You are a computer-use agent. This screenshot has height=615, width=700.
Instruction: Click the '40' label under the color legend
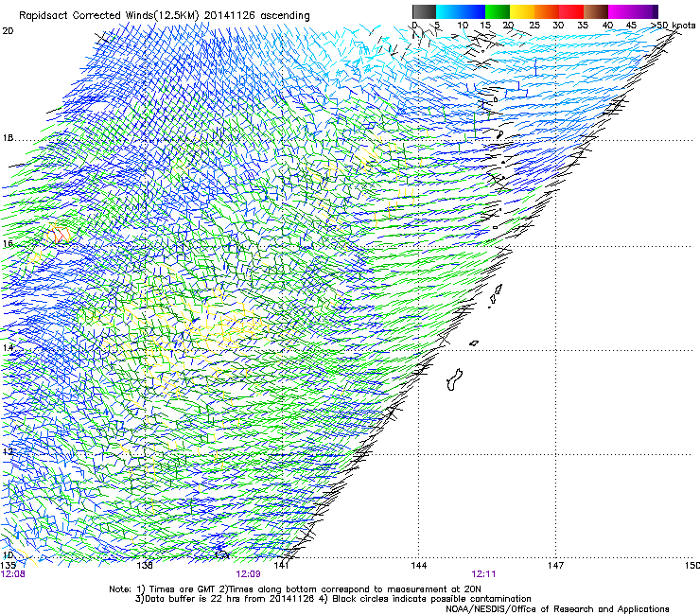pos(607,25)
